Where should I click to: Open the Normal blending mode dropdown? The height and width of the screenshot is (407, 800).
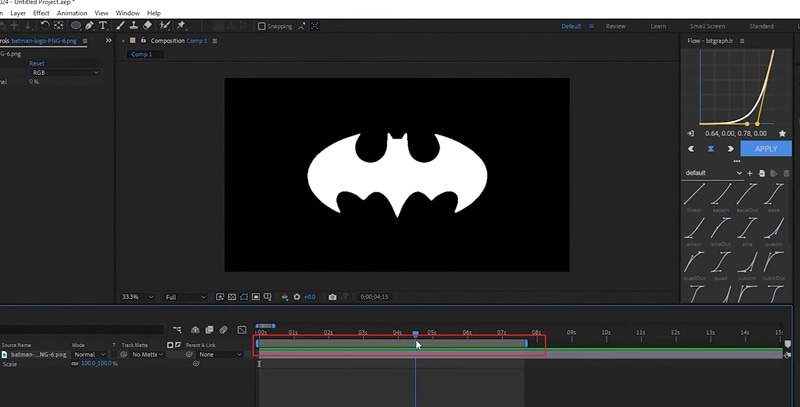[x=89, y=354]
